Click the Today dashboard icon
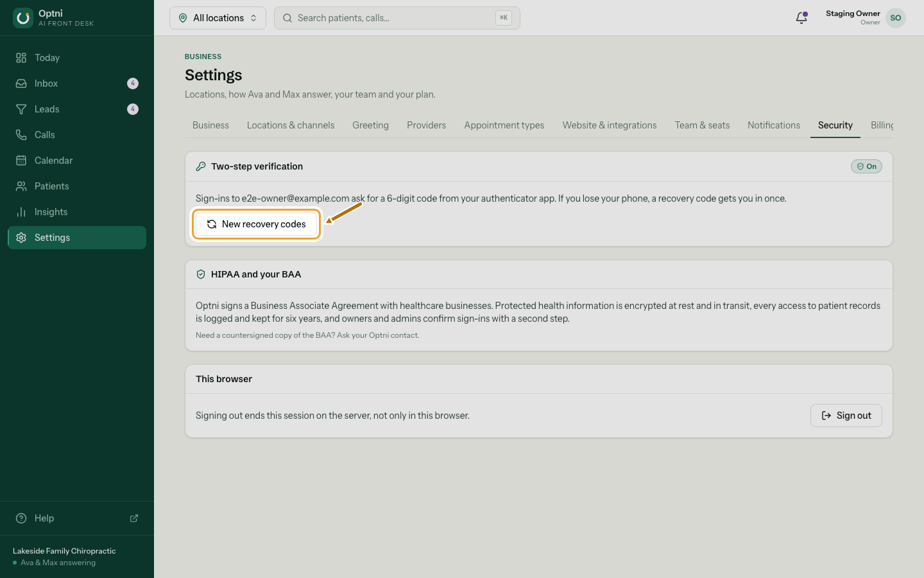Image resolution: width=924 pixels, height=578 pixels. pos(21,58)
